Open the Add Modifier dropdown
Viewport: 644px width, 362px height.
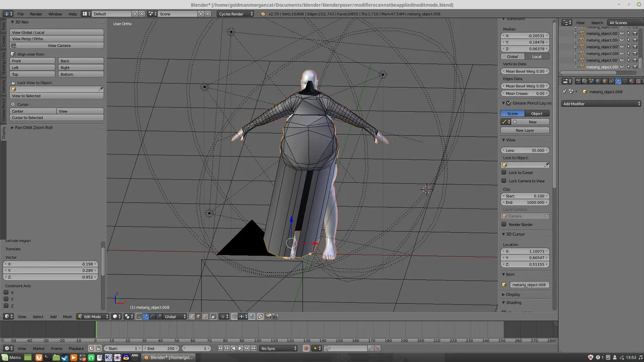602,104
